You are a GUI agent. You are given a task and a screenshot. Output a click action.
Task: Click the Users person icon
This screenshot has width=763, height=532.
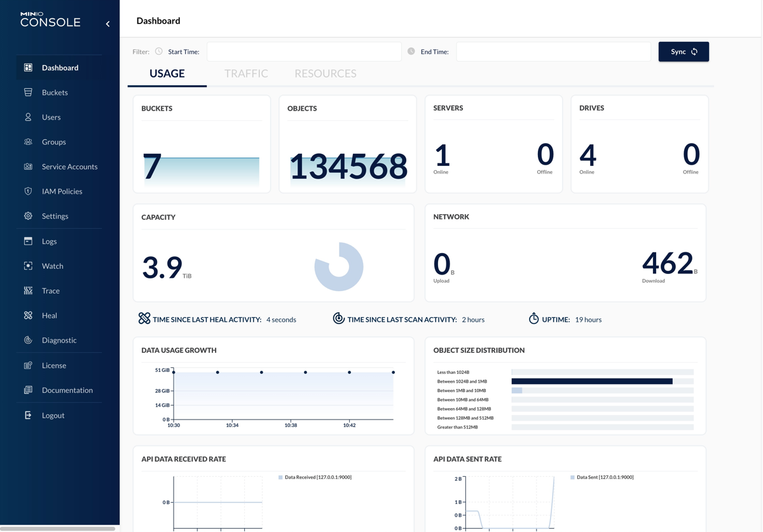[28, 117]
